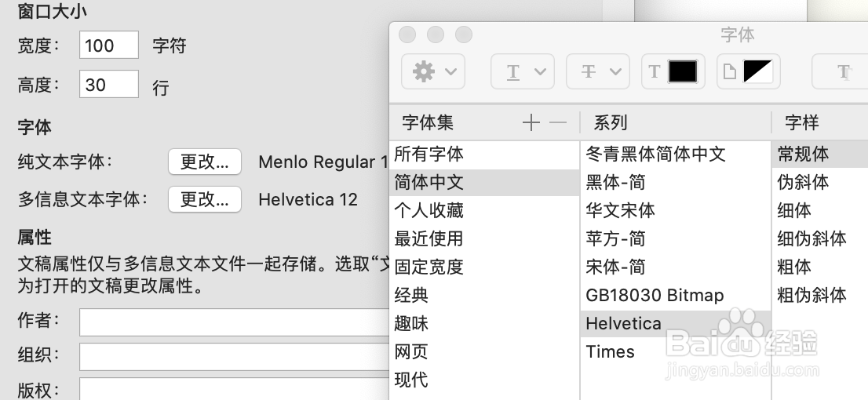Screen dimensions: 868x400
Task: Select the 粗体 typeface
Action: pyautogui.click(x=793, y=267)
